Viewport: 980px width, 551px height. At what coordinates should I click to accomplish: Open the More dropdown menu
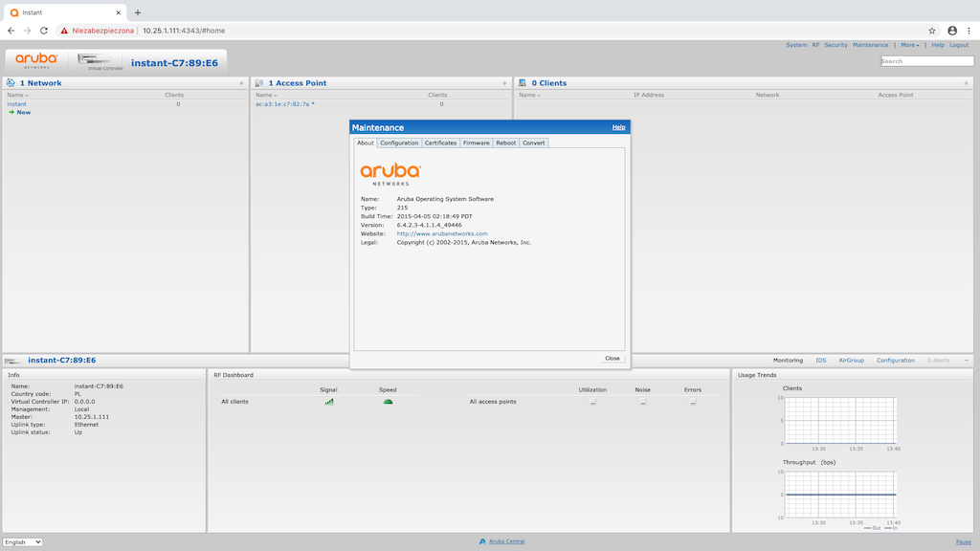coord(909,45)
